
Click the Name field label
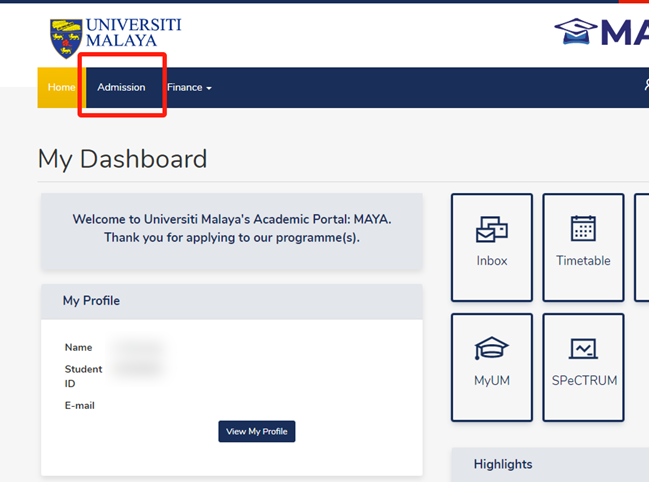78,348
